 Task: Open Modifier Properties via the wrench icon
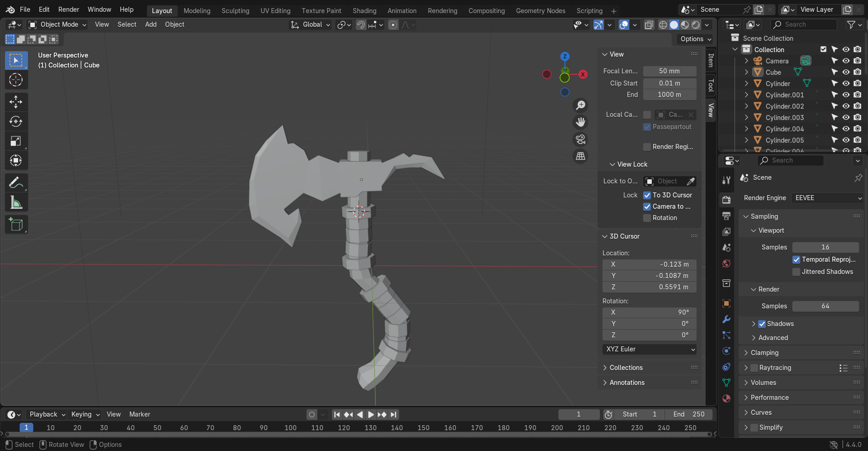tap(726, 319)
